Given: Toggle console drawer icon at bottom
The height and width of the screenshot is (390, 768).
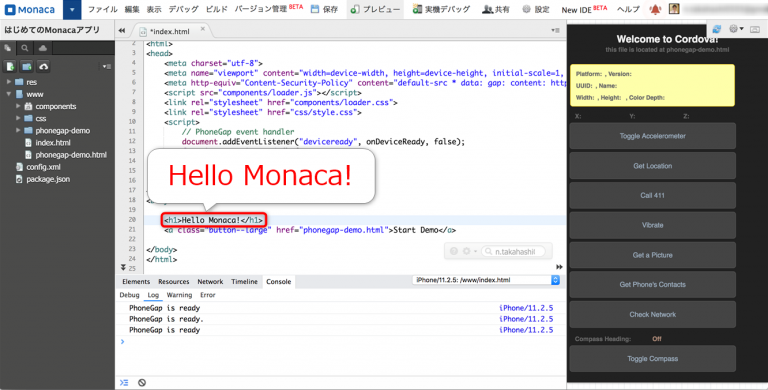Looking at the screenshot, I should [x=124, y=383].
